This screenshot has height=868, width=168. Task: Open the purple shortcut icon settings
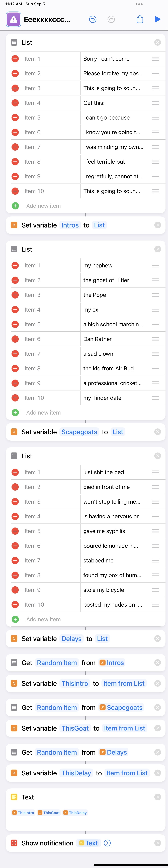(x=14, y=19)
